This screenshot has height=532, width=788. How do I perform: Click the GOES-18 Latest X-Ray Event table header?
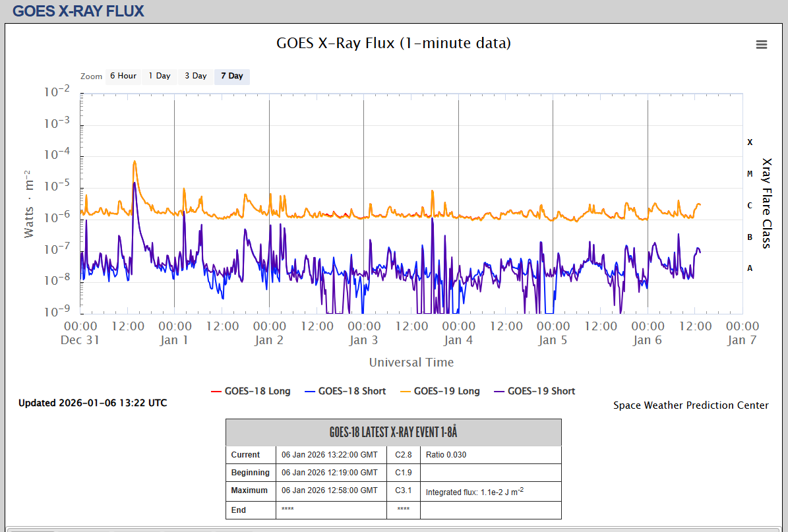coord(393,432)
